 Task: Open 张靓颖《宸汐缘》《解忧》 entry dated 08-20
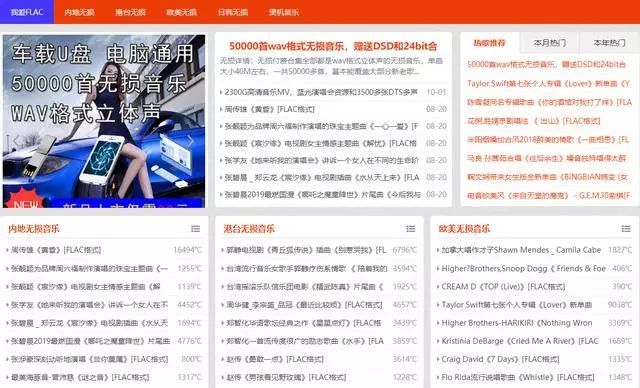coord(321,144)
